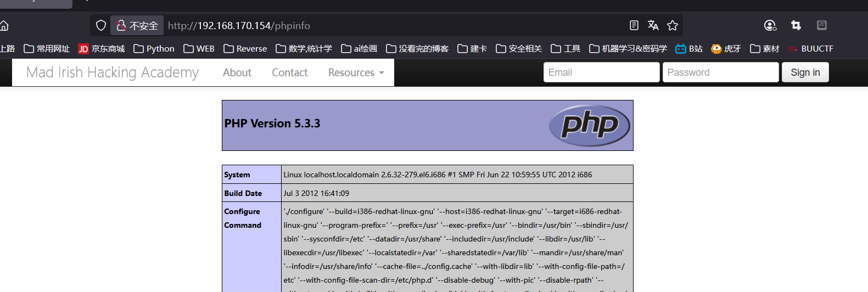Open the 数学,统计学 bookmark folder

(x=304, y=49)
